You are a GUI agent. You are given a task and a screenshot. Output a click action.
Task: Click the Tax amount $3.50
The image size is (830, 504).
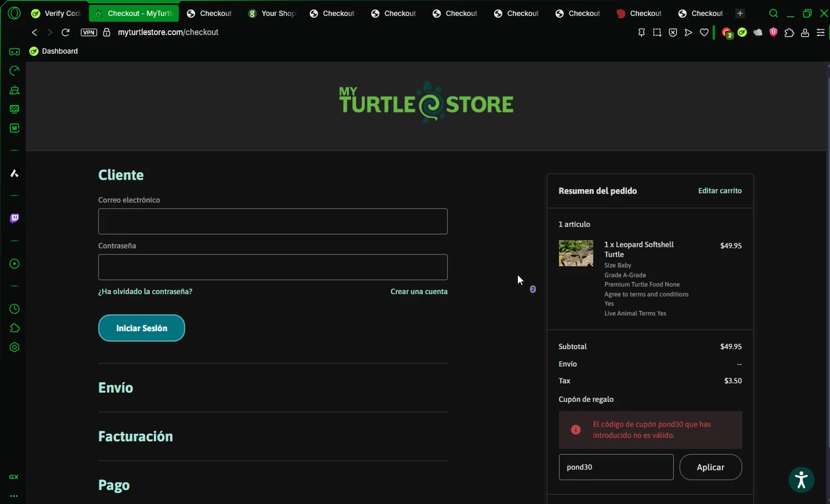733,381
